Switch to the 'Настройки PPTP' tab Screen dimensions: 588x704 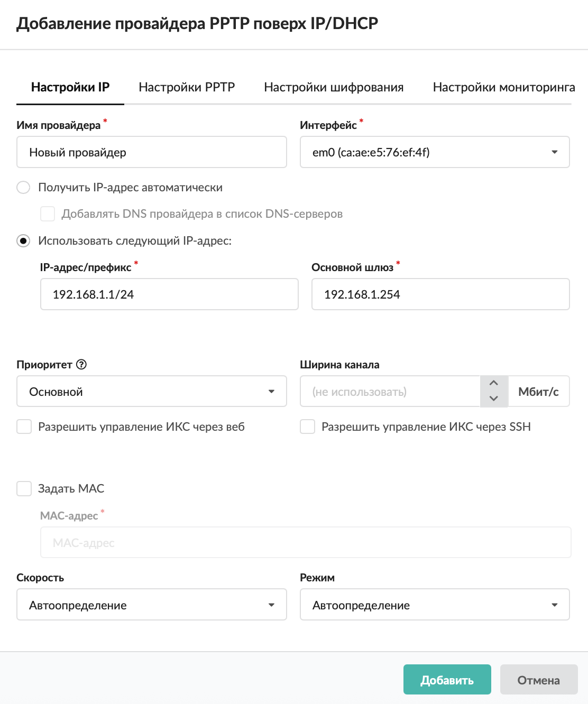pyautogui.click(x=187, y=87)
